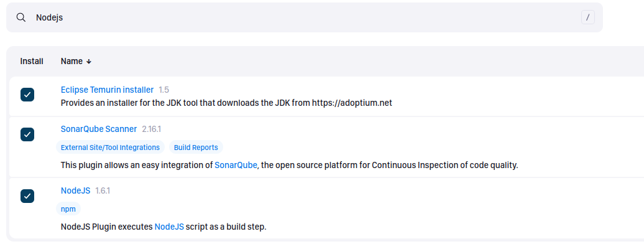Screen dimensions: 644x249
Task: Sort plugins by the Name column header
Action: click(76, 62)
